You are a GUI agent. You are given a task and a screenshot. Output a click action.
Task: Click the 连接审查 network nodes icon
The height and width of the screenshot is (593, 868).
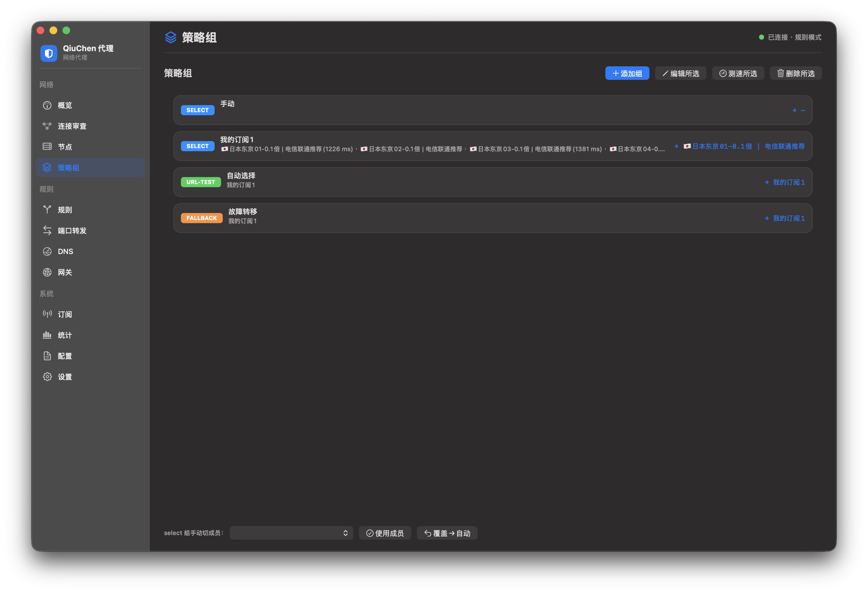(47, 126)
